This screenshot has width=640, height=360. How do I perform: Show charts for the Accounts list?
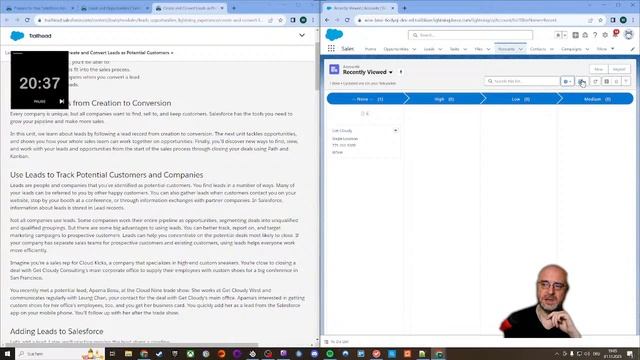point(616,82)
